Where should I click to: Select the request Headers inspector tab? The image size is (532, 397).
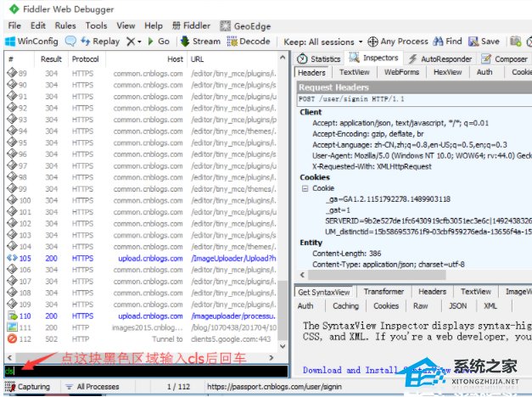311,73
